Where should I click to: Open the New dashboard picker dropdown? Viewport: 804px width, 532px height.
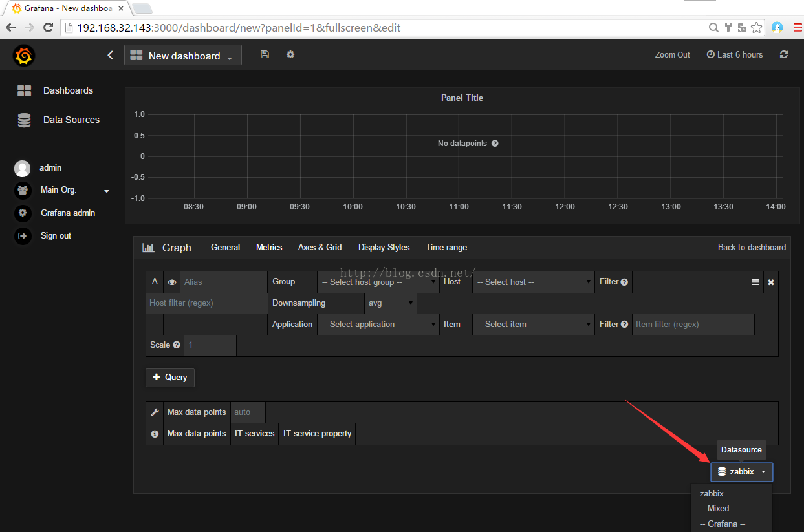point(183,56)
